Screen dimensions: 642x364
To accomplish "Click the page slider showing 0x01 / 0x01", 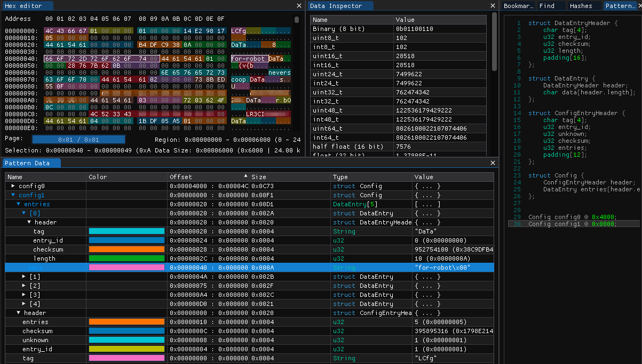I will click(x=78, y=140).
